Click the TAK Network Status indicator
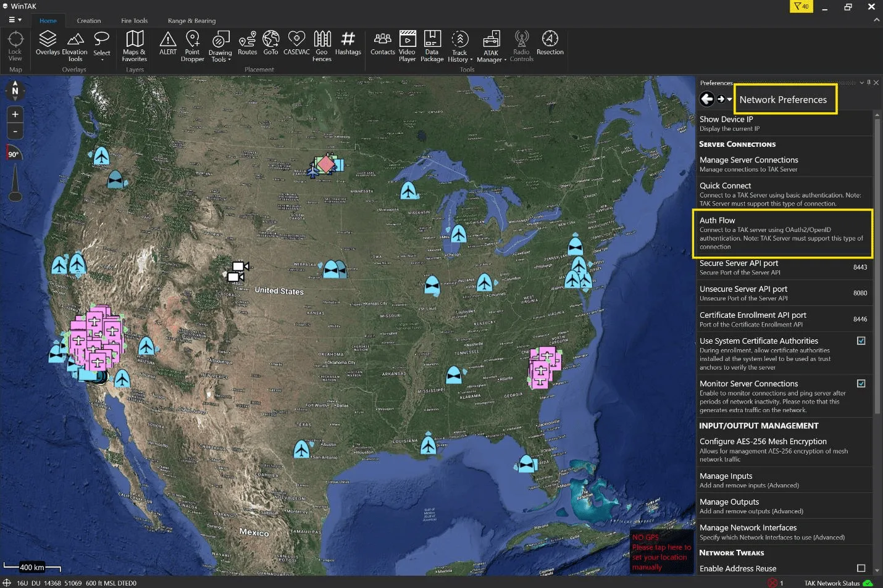Viewport: 883px width, 588px height. pyautogui.click(x=839, y=583)
